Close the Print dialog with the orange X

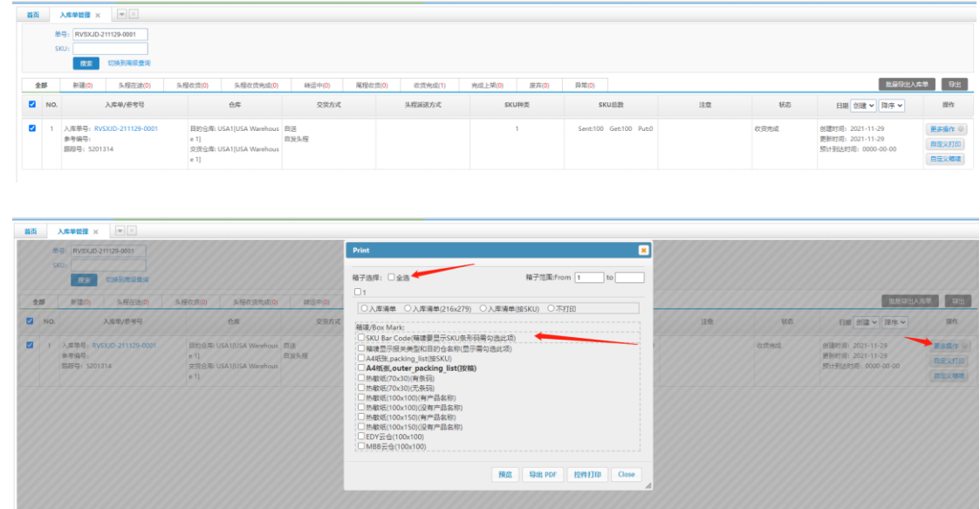tap(644, 251)
